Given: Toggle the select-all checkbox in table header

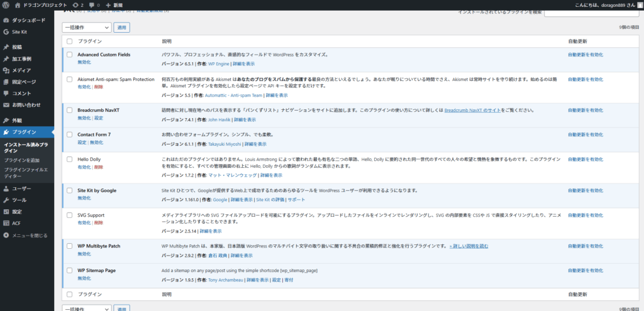Looking at the screenshot, I should tap(69, 41).
